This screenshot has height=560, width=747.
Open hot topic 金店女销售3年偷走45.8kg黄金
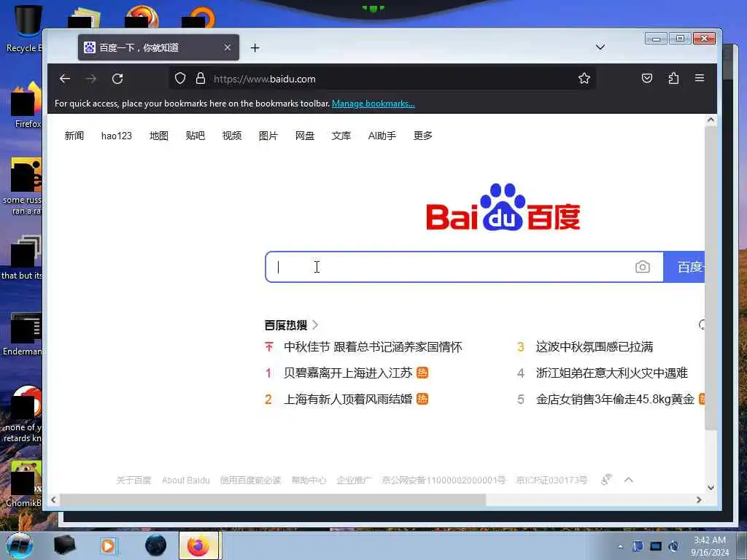coord(615,399)
